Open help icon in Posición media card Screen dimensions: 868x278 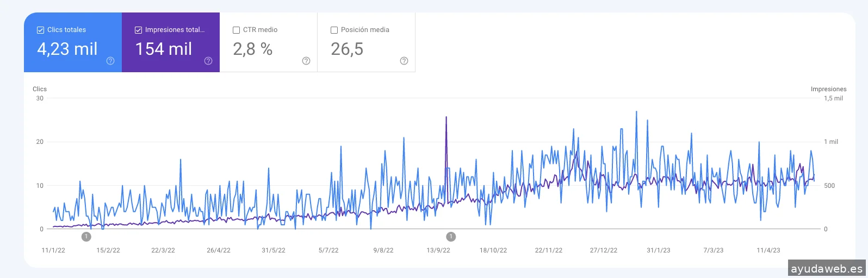coord(404,61)
